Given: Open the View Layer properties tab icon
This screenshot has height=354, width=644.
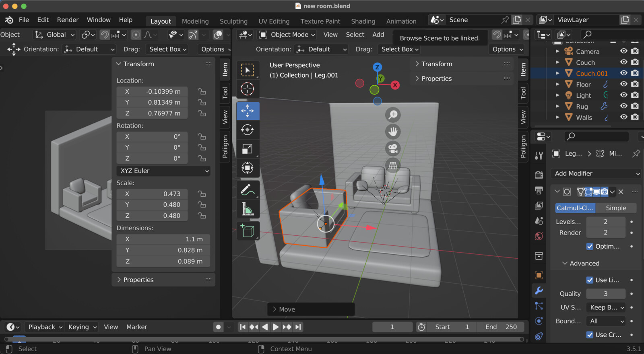Looking at the screenshot, I should click(x=539, y=206).
